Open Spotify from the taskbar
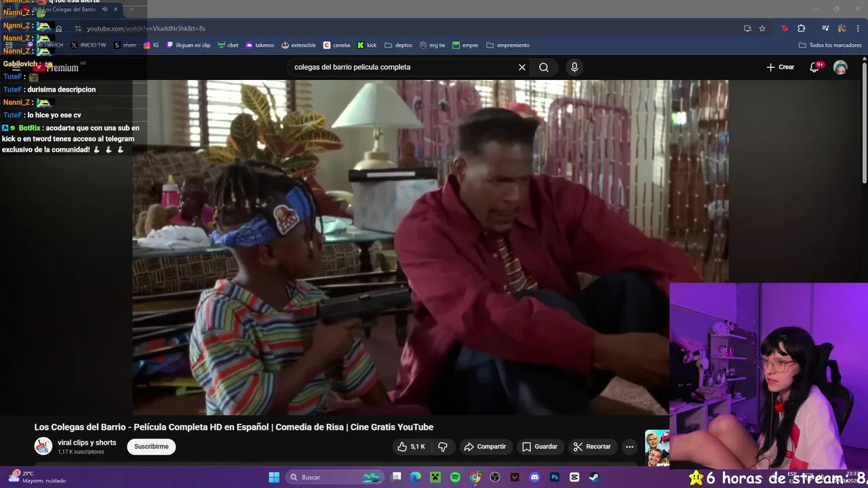The image size is (868, 488). 455,477
